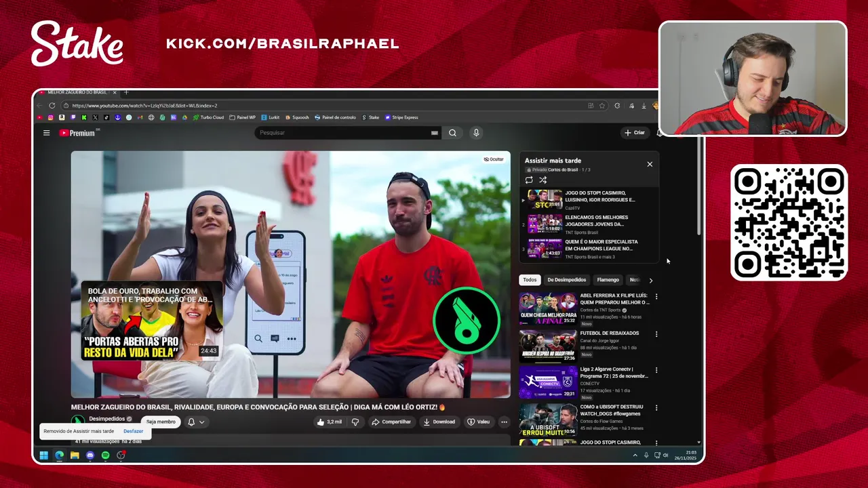Open the Squoosh bookmark
Viewport: 868px width, 488px height.
(x=297, y=117)
